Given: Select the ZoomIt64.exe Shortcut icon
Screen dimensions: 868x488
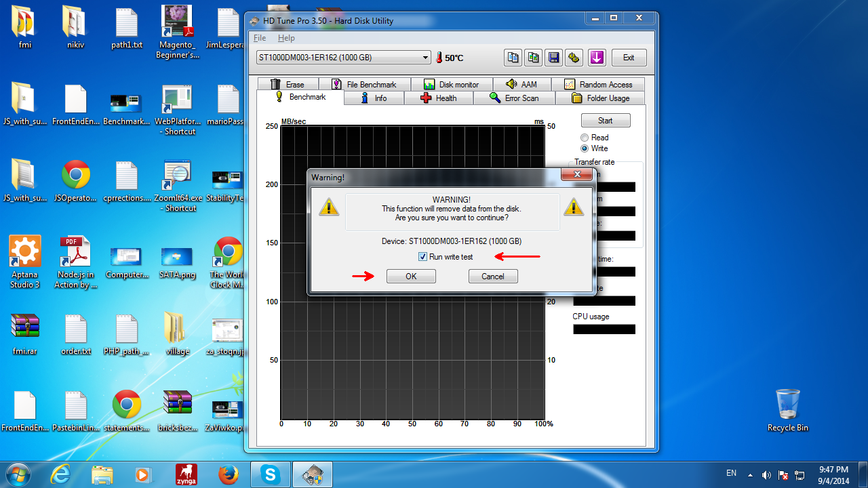Looking at the screenshot, I should tap(178, 186).
